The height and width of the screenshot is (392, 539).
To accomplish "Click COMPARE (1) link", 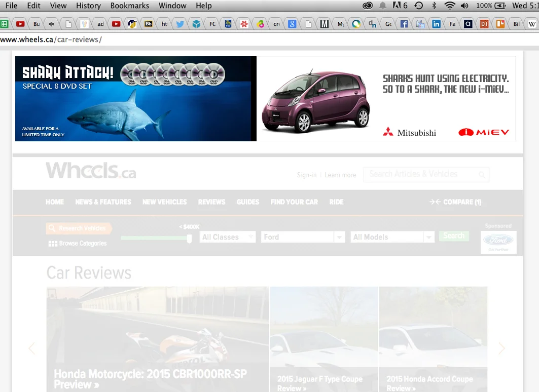I will point(455,202).
